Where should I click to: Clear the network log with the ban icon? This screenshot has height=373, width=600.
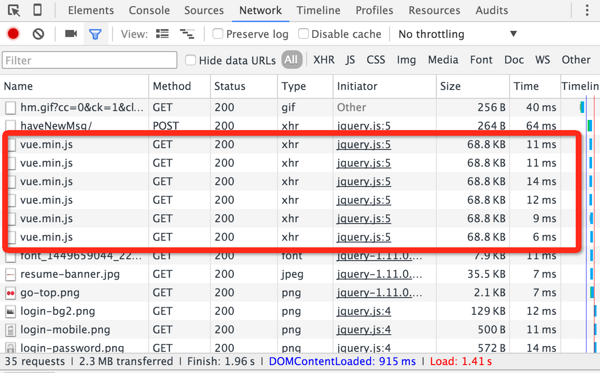click(x=38, y=34)
